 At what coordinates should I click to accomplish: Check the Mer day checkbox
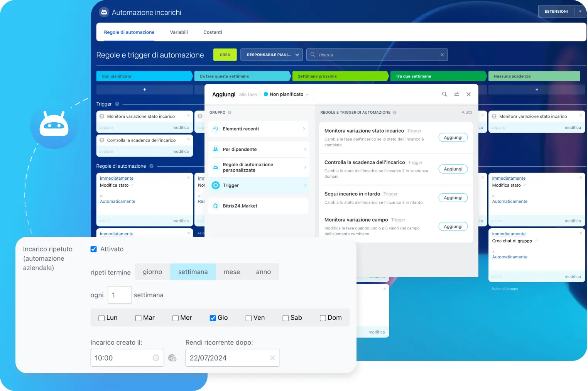pos(176,318)
